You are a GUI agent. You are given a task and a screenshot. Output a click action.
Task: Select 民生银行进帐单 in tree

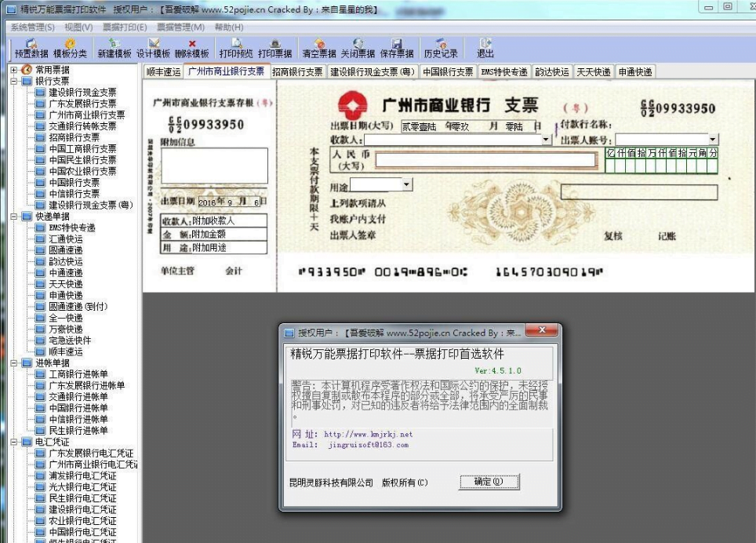[78, 431]
